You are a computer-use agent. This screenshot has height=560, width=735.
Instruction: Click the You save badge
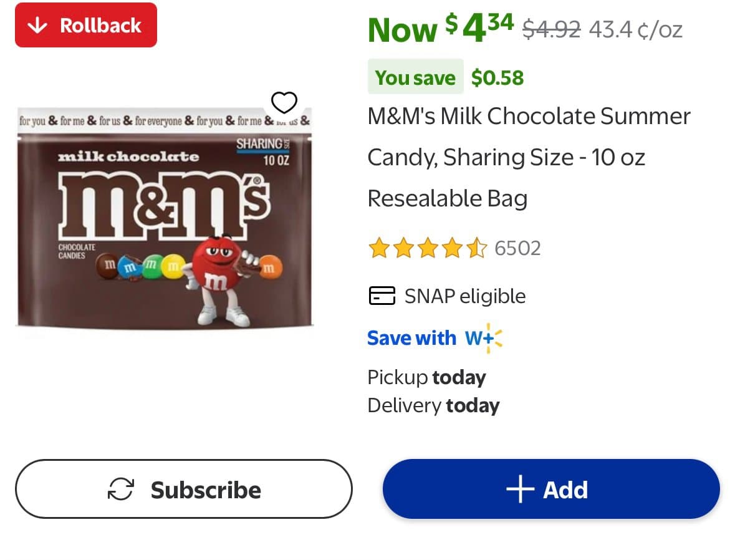point(415,77)
